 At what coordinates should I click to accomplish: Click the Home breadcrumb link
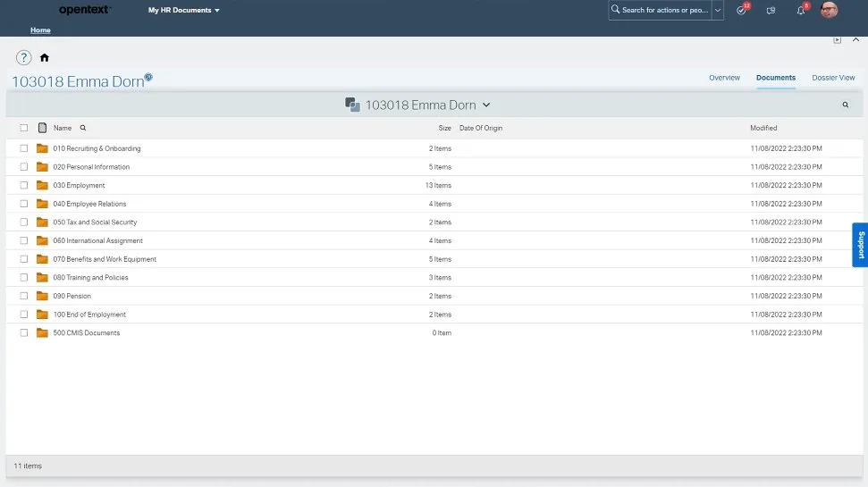point(40,29)
